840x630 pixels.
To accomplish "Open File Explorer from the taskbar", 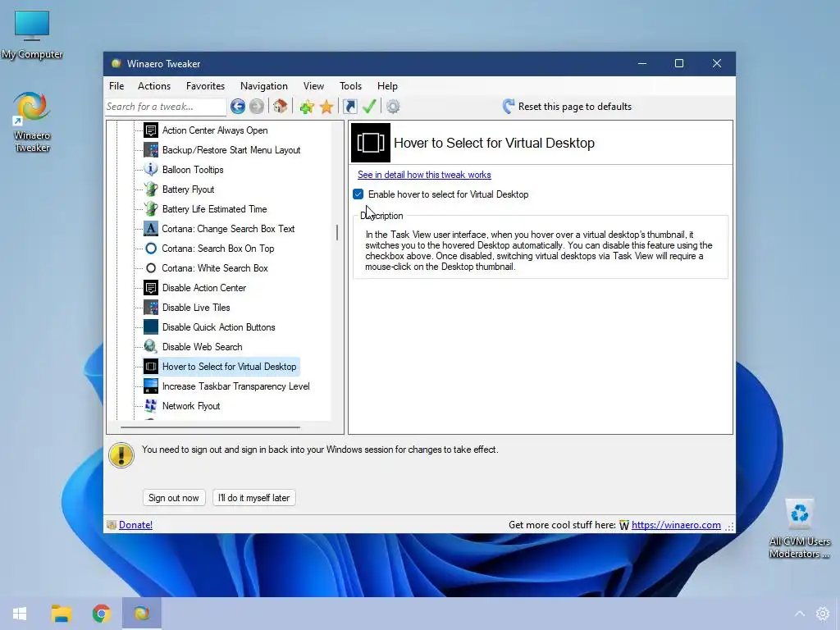I will coord(62,614).
